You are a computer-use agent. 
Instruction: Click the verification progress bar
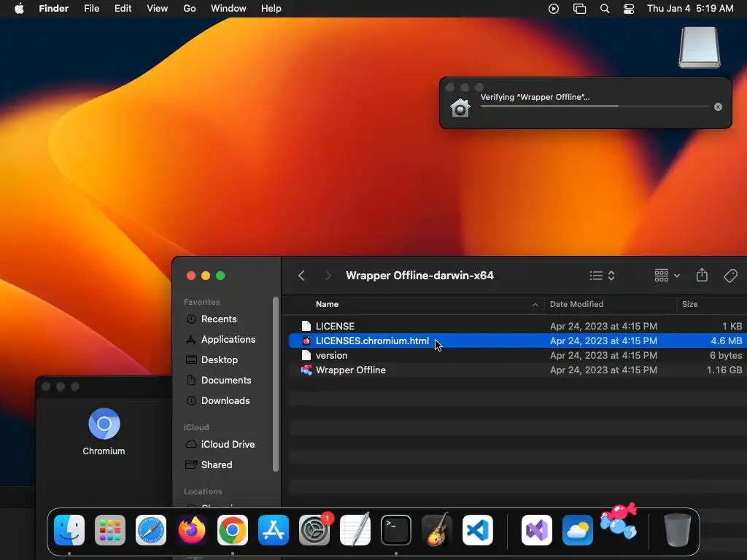coord(595,106)
